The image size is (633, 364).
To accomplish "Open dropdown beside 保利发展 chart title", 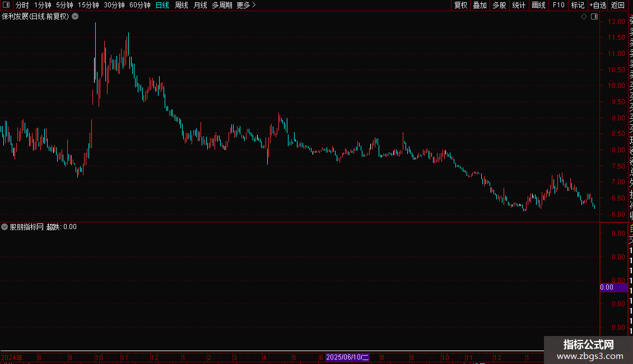I will point(75,16).
